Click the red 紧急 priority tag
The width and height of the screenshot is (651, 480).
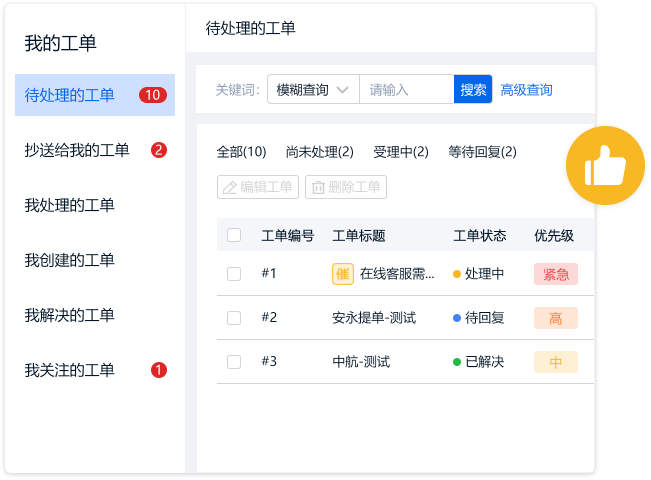(556, 274)
